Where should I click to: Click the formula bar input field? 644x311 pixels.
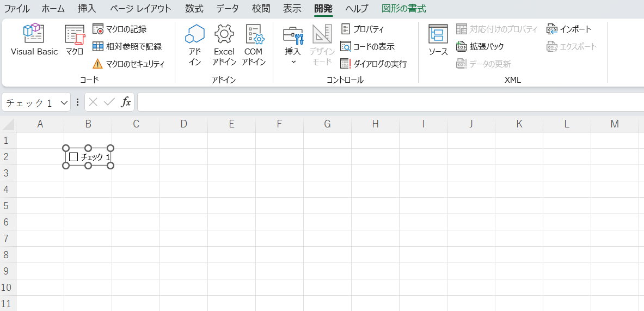coord(390,102)
